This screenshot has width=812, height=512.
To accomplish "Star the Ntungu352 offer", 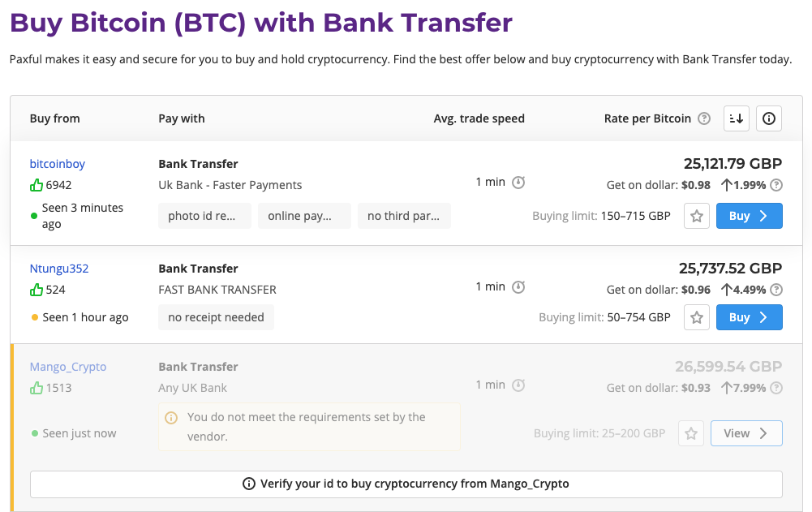I will coord(697,317).
